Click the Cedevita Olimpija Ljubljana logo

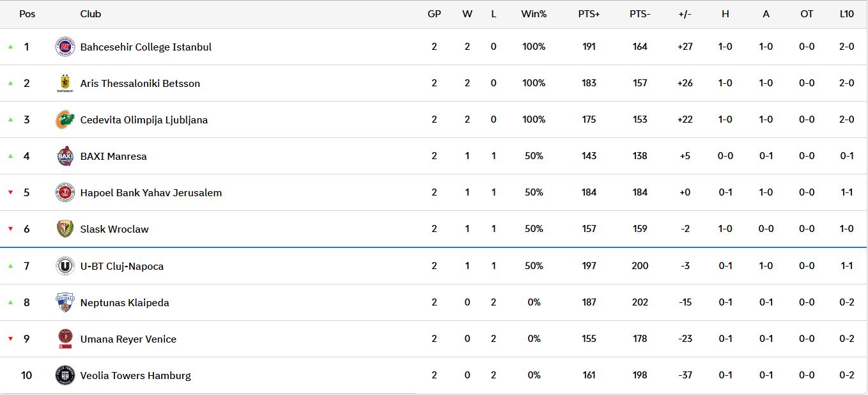(x=65, y=120)
